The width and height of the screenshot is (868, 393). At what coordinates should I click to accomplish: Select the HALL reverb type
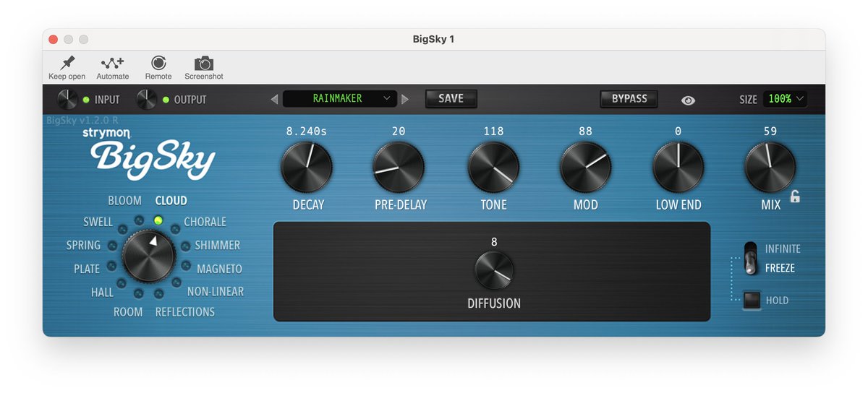pos(102,293)
